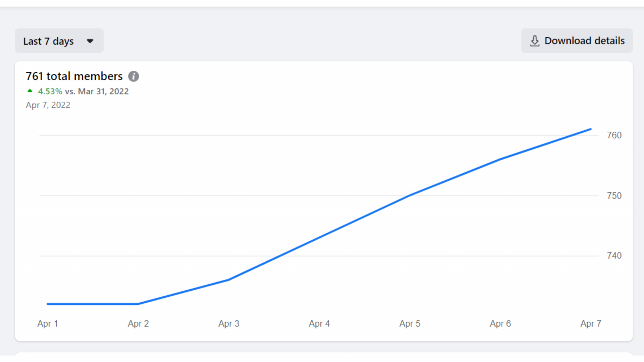Click the 750 y-axis value
The image size is (644, 362).
(614, 196)
